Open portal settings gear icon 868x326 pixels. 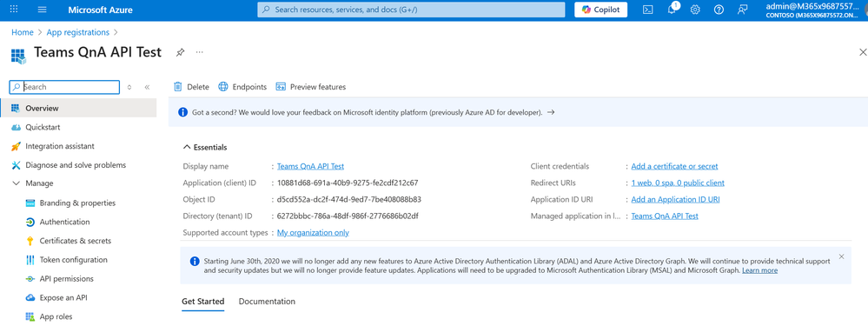(x=695, y=10)
